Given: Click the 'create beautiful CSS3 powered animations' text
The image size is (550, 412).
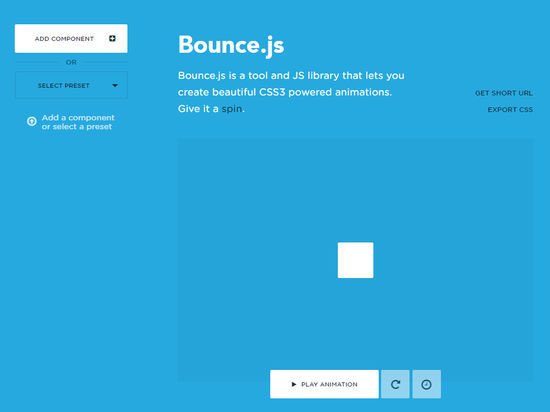Looking at the screenshot, I should click(x=284, y=92).
